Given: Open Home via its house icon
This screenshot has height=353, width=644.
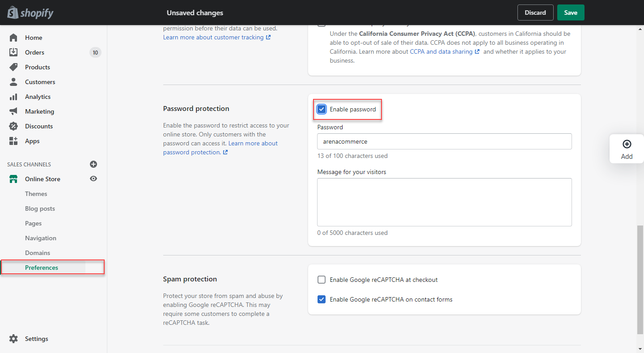Looking at the screenshot, I should 13,38.
